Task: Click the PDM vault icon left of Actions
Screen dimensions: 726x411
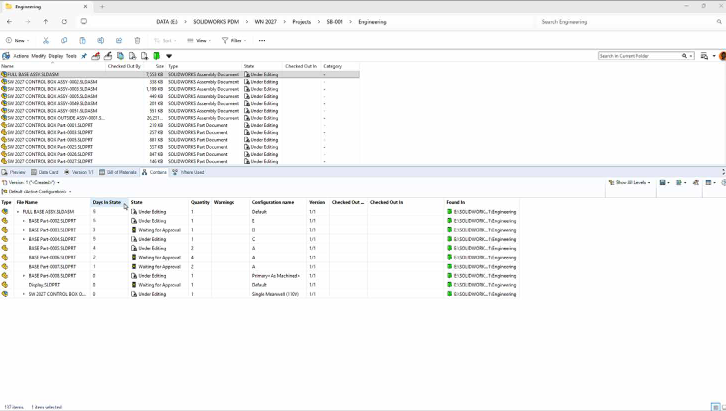Action: [x=6, y=56]
